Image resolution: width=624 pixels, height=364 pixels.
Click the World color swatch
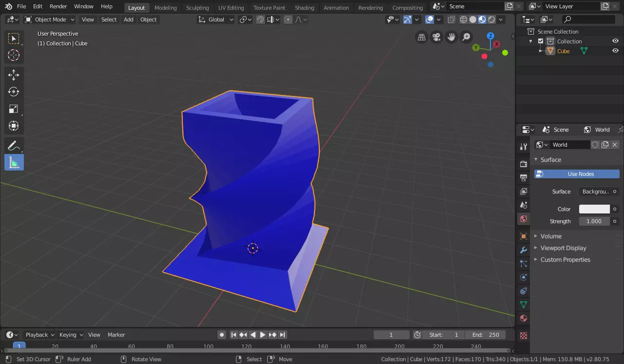pos(594,209)
